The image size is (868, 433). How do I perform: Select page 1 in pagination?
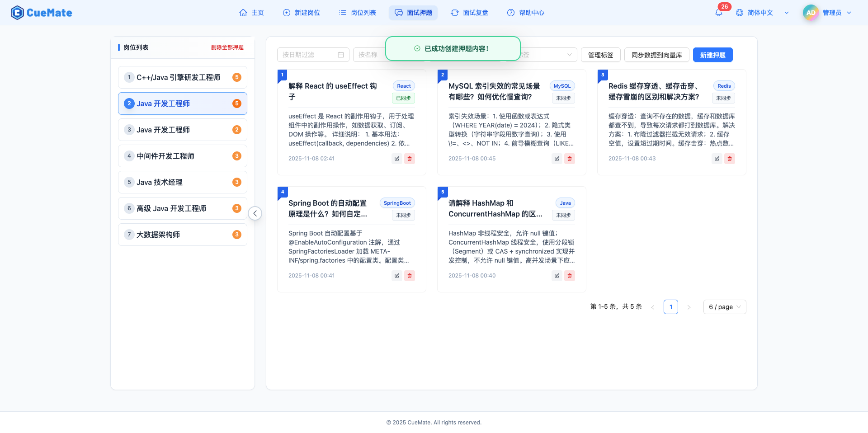coord(670,307)
